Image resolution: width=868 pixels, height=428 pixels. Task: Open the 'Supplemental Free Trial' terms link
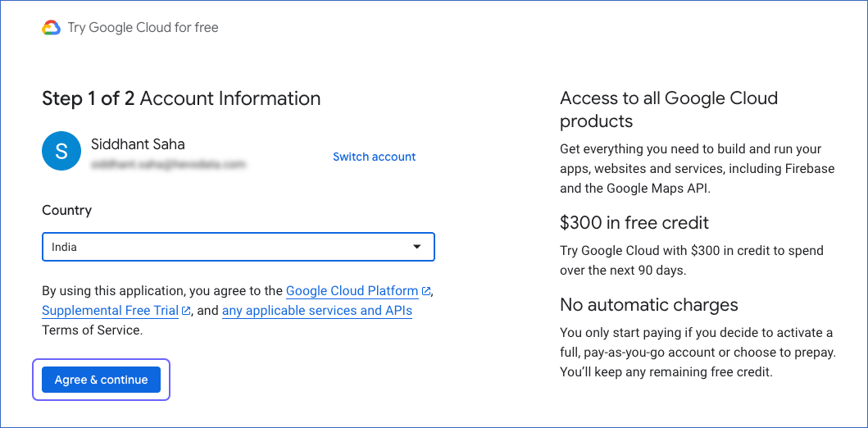pos(110,311)
